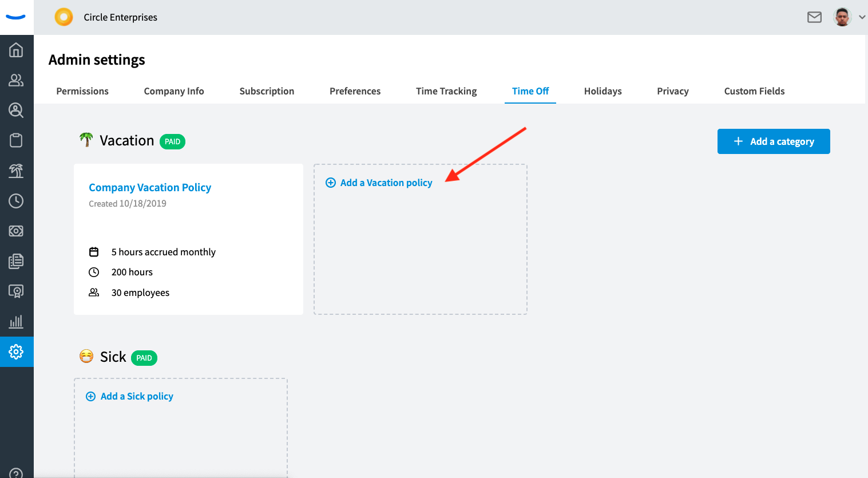Click the Add a category button
Viewport: 868px width, 478px height.
[x=774, y=141]
